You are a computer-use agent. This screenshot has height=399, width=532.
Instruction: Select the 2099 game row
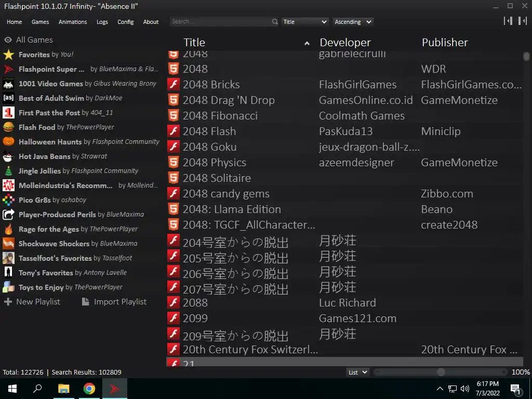pyautogui.click(x=345, y=318)
